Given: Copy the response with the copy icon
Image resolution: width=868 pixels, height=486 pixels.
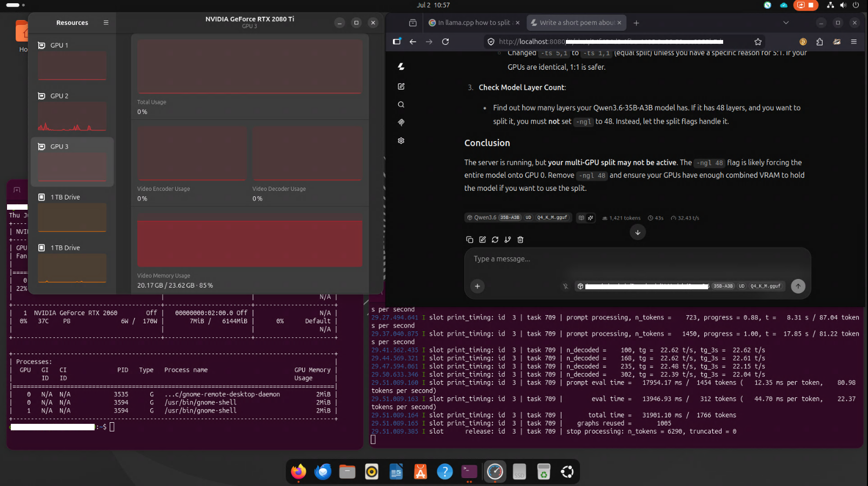Looking at the screenshot, I should 469,239.
